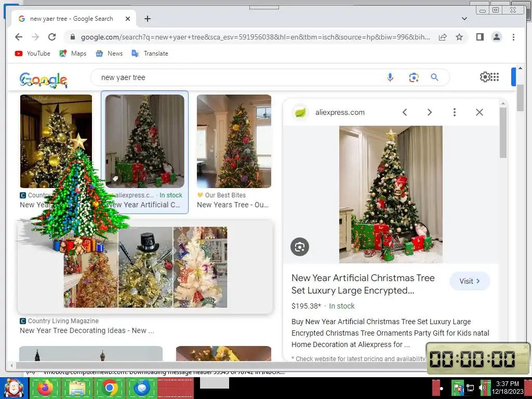This screenshot has height=399, width=532.
Task: Bookmark this page with the star
Action: click(459, 37)
